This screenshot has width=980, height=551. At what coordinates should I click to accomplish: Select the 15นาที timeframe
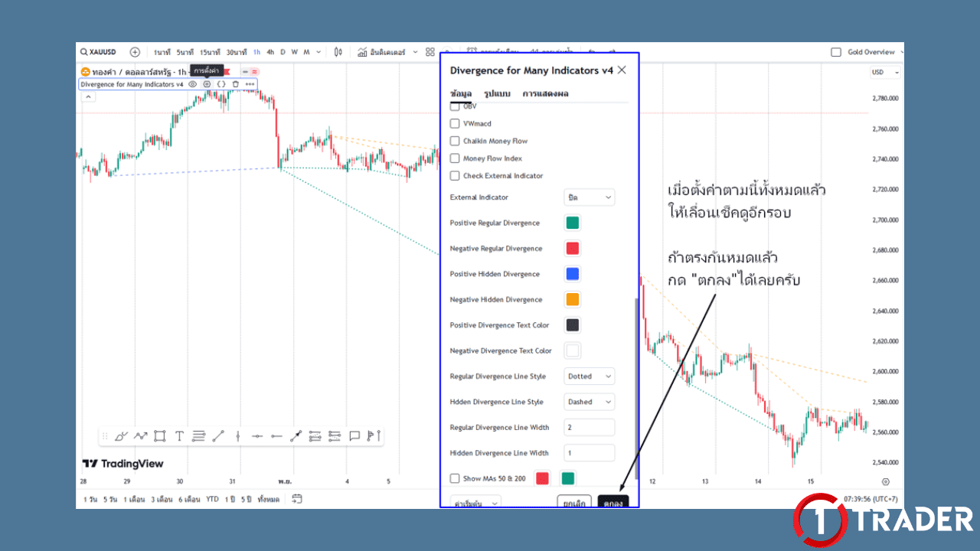tap(210, 52)
